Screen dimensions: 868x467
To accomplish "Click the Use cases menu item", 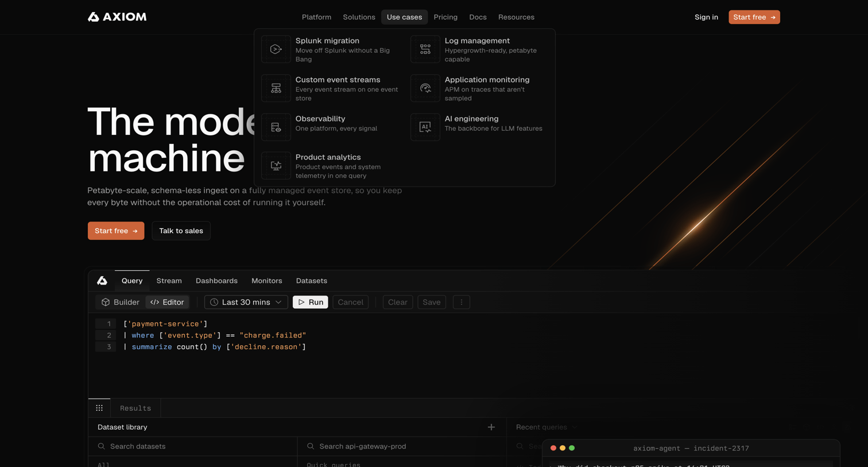I will click(x=404, y=17).
